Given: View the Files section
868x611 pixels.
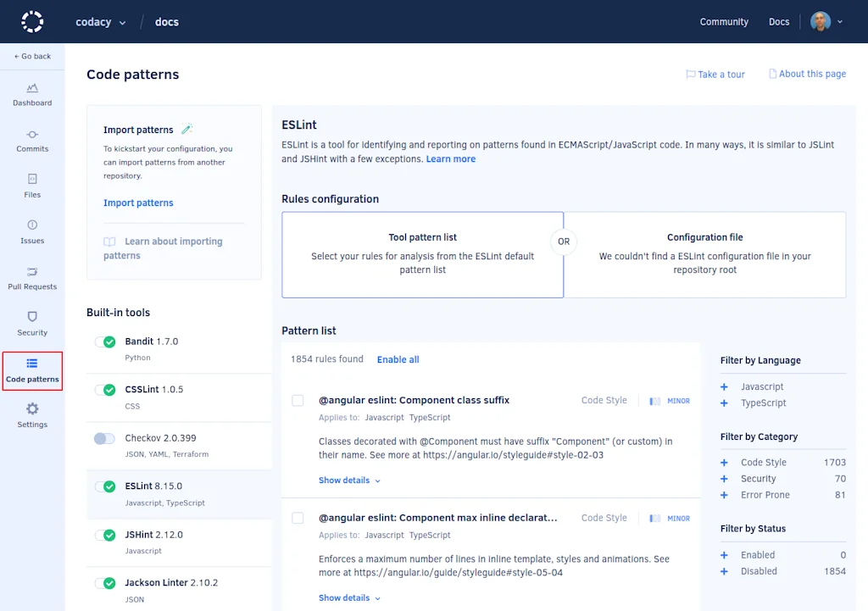Looking at the screenshot, I should [31, 186].
